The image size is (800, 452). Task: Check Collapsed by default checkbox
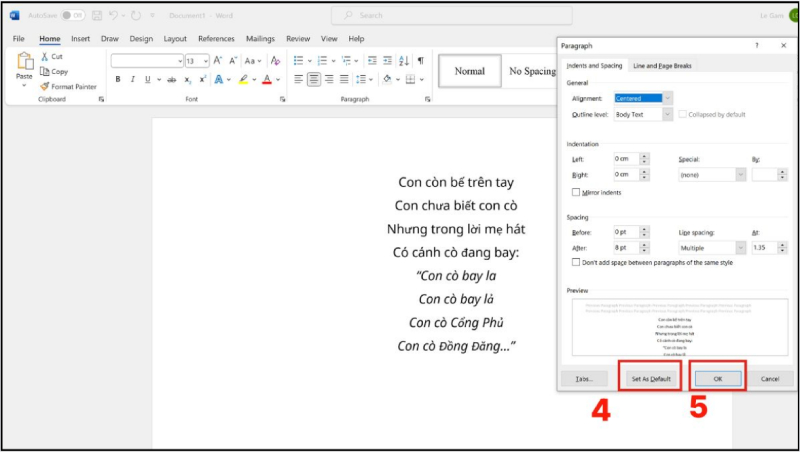pyautogui.click(x=682, y=114)
